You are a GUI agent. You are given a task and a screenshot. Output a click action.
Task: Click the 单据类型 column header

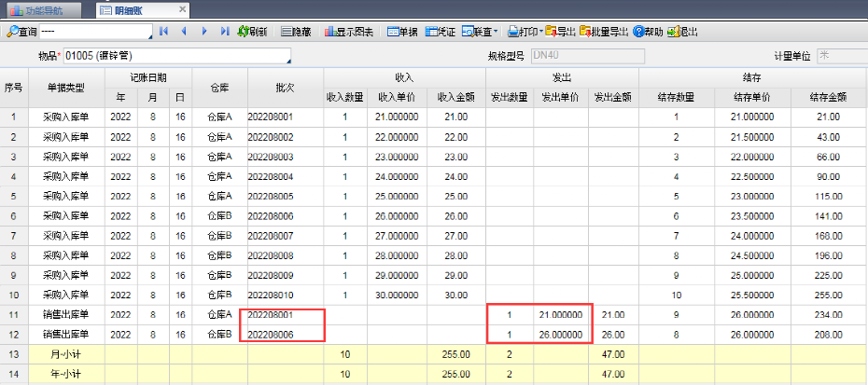[66, 88]
